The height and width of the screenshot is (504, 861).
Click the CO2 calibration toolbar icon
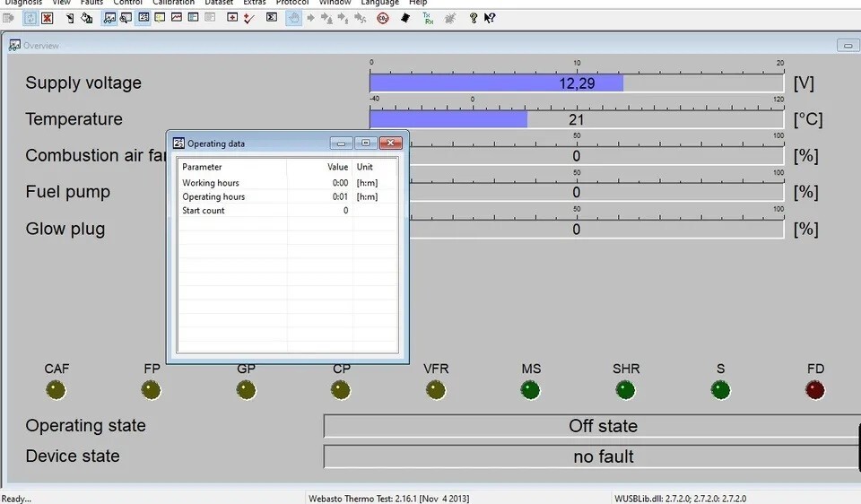click(x=383, y=18)
